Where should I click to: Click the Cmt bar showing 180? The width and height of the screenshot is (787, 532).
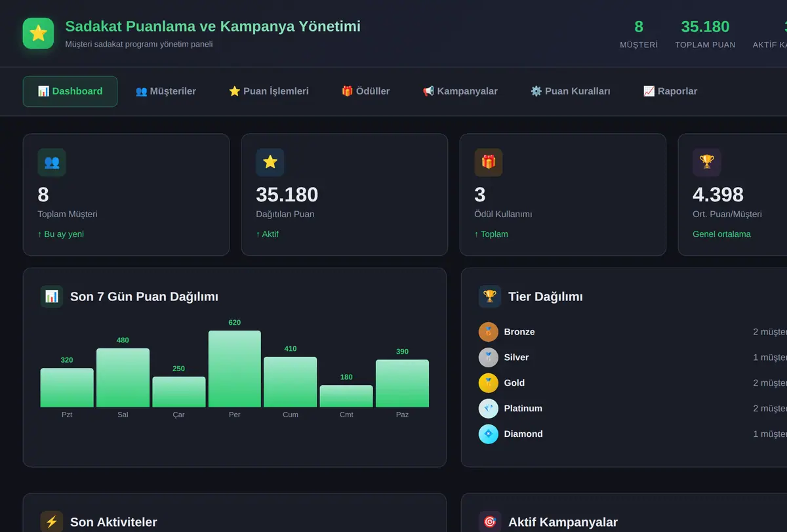pos(346,396)
